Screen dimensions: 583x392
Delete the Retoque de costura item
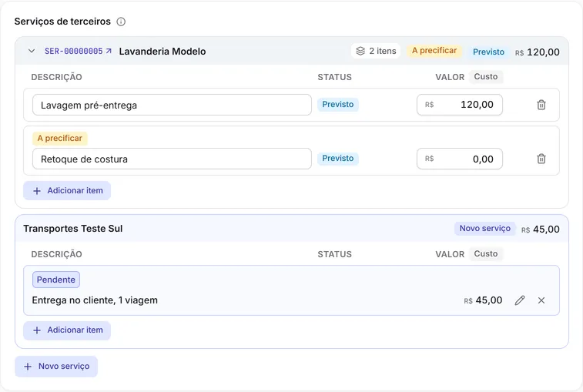click(x=541, y=159)
